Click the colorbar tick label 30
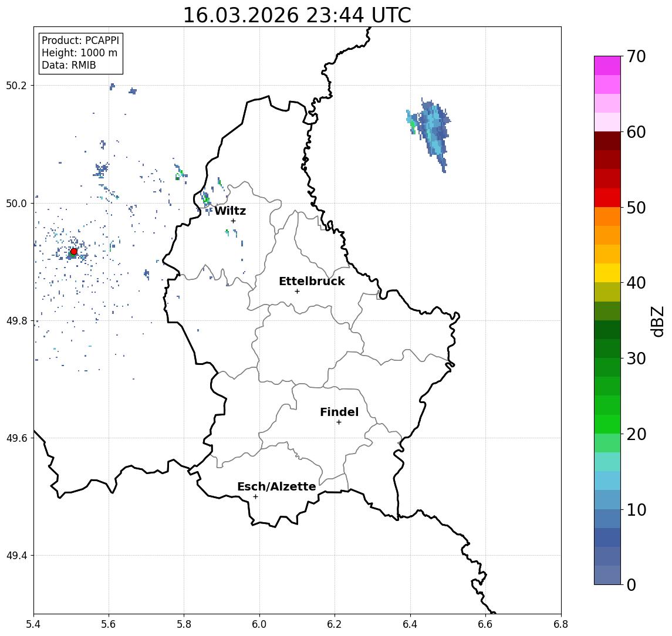This screenshot has height=636, width=672. [x=636, y=358]
